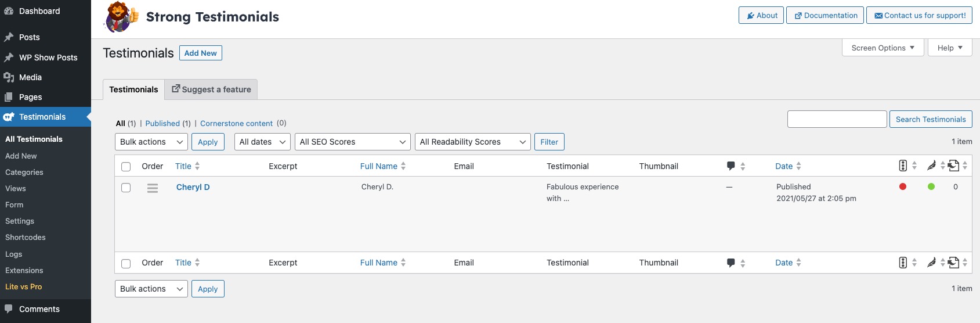Click the sort arrows next to top Full Name header
Image resolution: width=980 pixels, height=323 pixels.
403,166
